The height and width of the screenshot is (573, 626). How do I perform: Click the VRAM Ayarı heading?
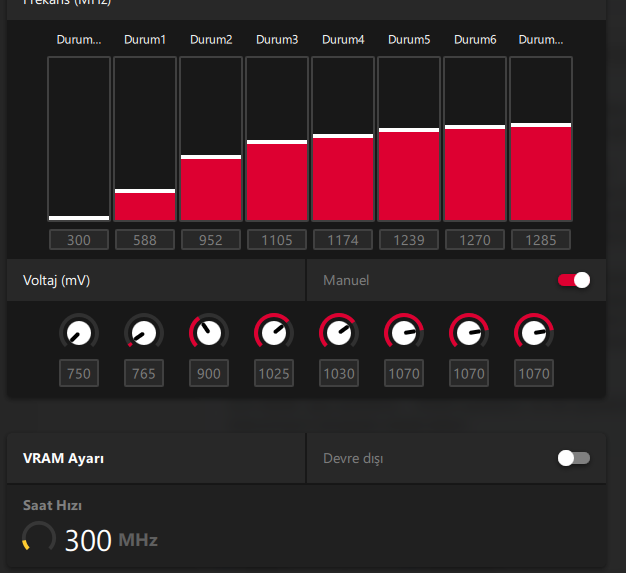63,458
